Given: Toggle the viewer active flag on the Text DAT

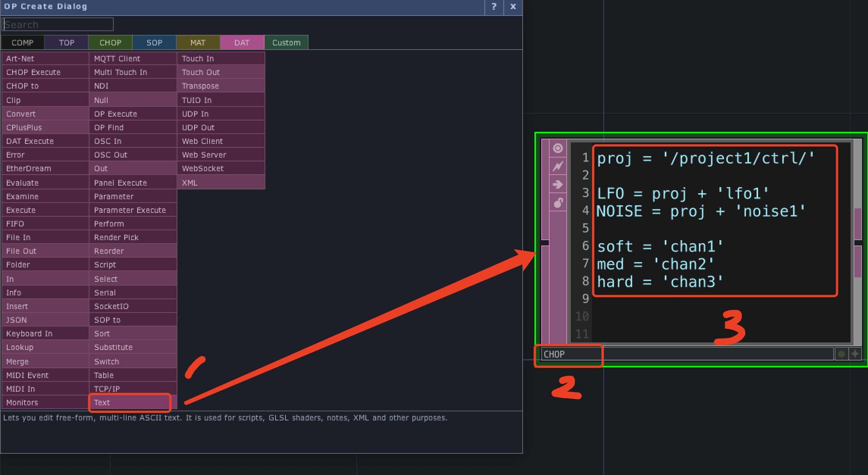Looking at the screenshot, I should [557, 148].
